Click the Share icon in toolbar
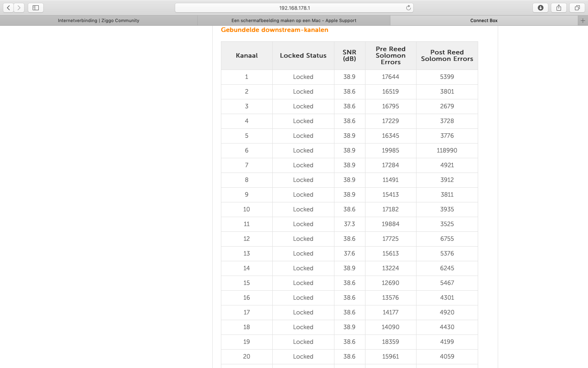588x368 pixels. pyautogui.click(x=559, y=8)
